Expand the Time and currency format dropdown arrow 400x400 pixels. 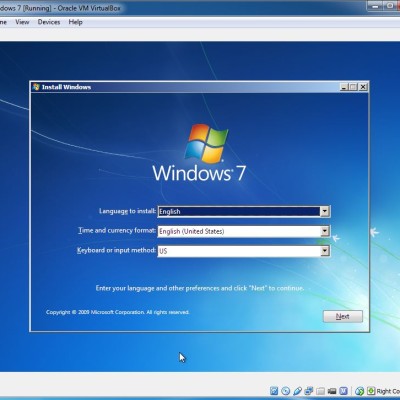pyautogui.click(x=325, y=231)
